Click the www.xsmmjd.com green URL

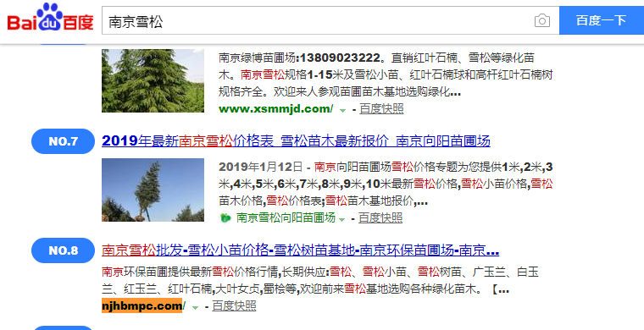click(x=276, y=109)
